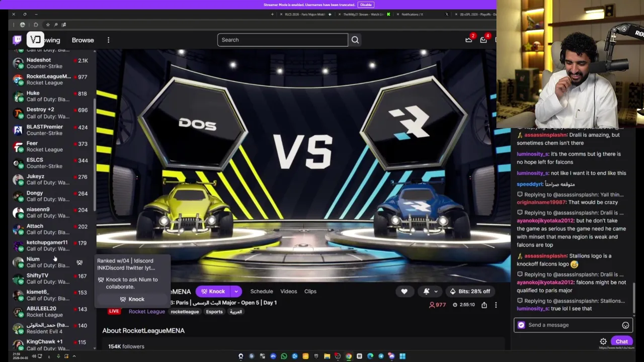Image resolution: width=644 pixels, height=362 pixels.
Task: Click the share stream icon
Action: tap(484, 305)
